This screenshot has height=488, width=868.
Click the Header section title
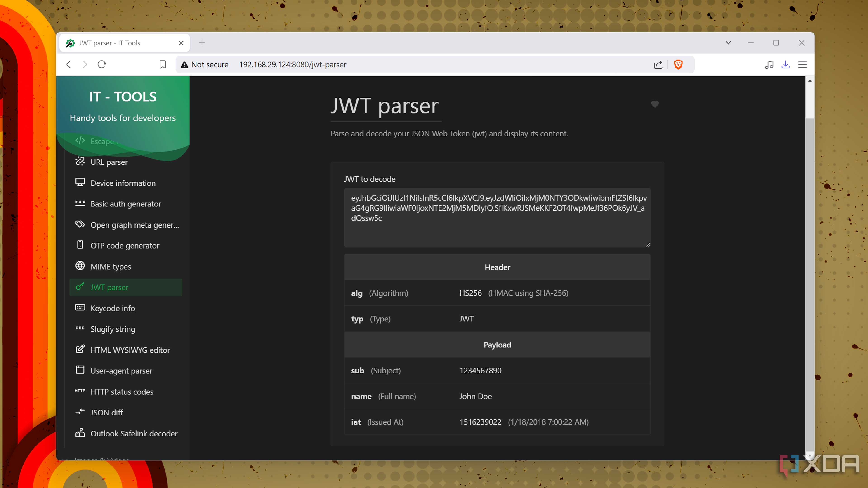click(497, 267)
